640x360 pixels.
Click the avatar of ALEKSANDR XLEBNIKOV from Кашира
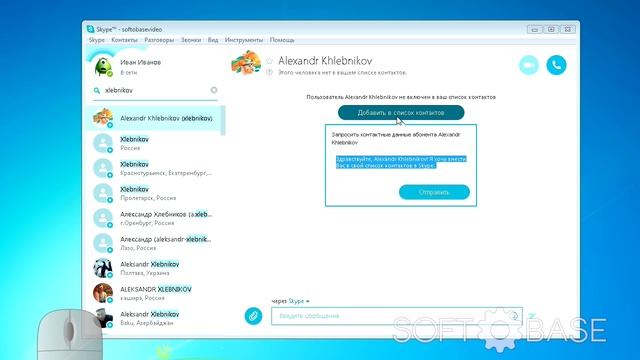click(103, 293)
